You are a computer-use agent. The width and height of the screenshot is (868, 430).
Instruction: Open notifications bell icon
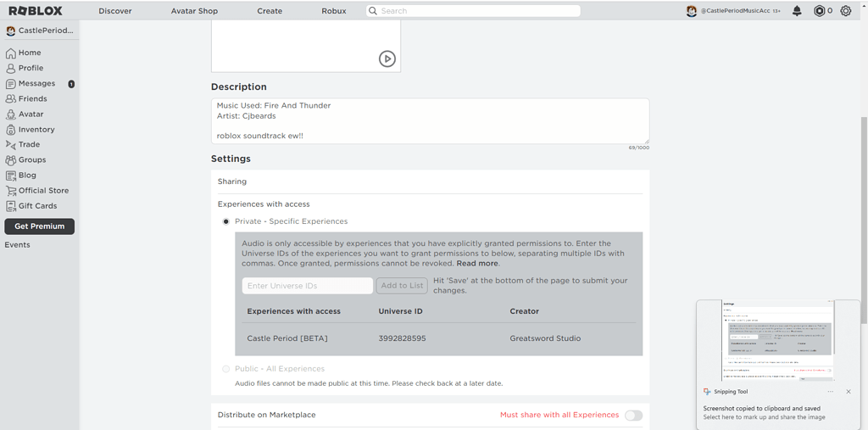tap(797, 11)
